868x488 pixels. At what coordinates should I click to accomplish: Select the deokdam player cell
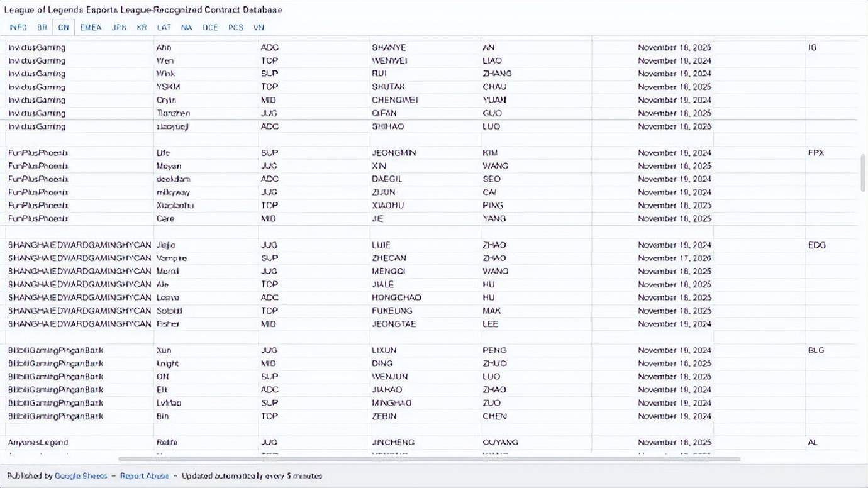(x=206, y=179)
